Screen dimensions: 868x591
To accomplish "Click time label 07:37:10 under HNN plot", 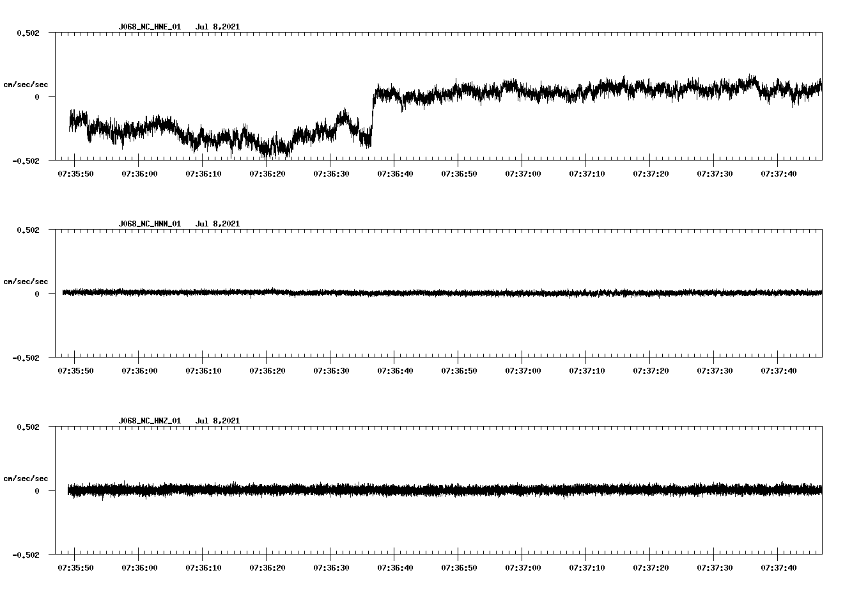I will 587,371.
